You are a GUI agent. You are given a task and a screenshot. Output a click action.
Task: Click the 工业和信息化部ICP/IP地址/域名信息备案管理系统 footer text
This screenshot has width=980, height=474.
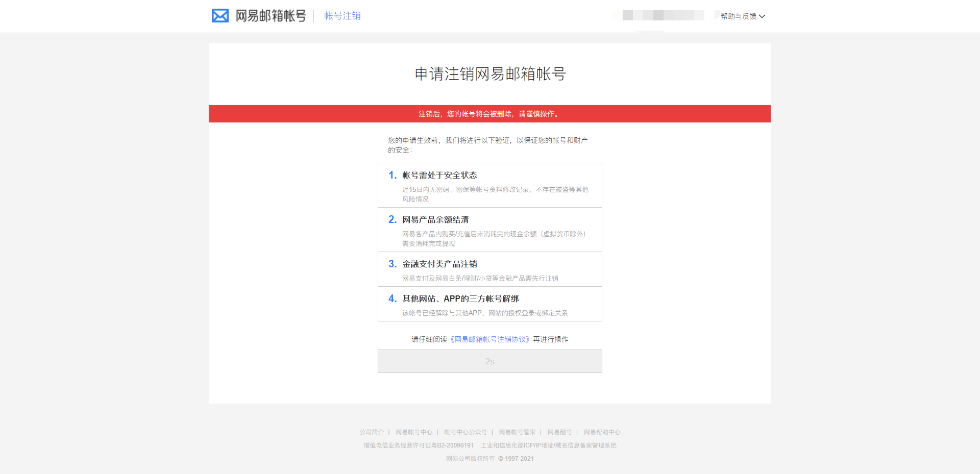[549, 445]
